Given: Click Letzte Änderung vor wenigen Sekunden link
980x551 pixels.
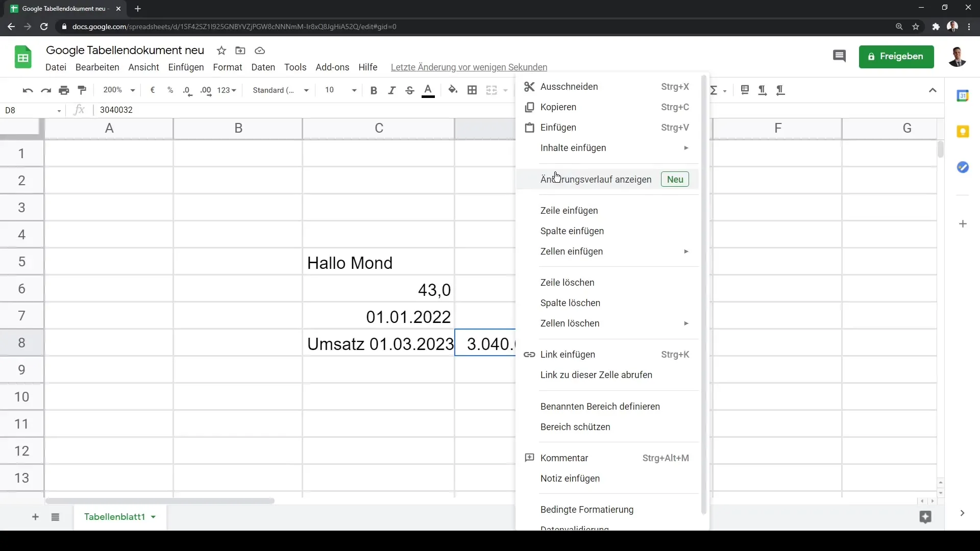Looking at the screenshot, I should pyautogui.click(x=469, y=67).
